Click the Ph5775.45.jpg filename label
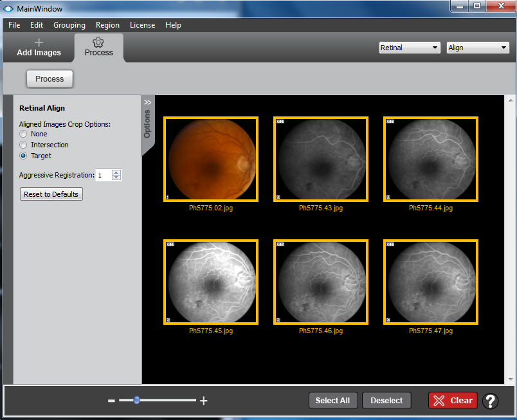Image resolution: width=517 pixels, height=420 pixels. 211,331
